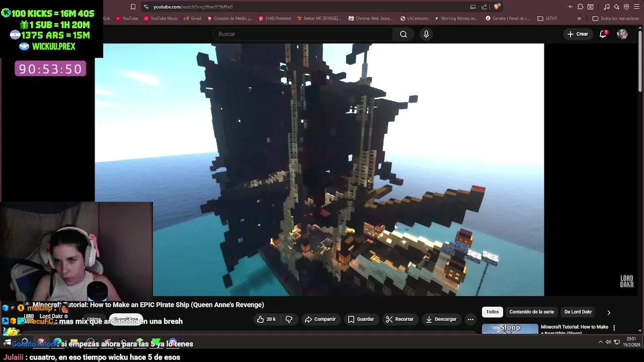The width and height of the screenshot is (644, 362).
Task: Open the three-dot menu of the Sloop video
Action: click(614, 328)
